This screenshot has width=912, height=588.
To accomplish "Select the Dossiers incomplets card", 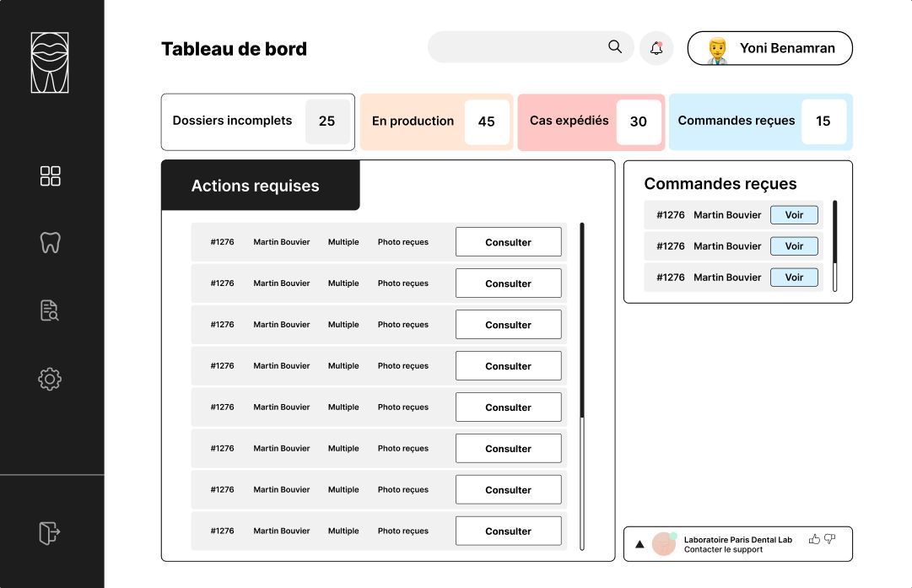I will click(x=257, y=121).
